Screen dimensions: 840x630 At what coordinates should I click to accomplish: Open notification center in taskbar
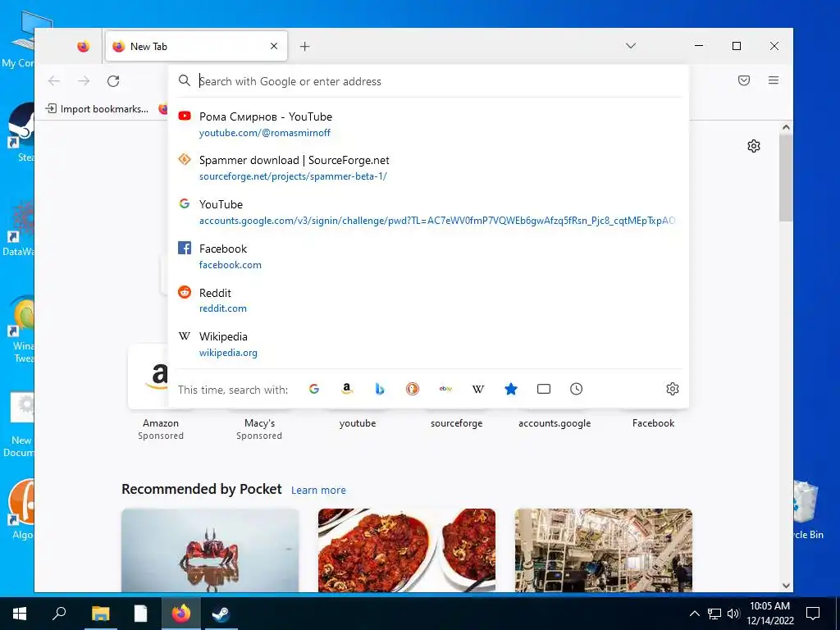813,614
